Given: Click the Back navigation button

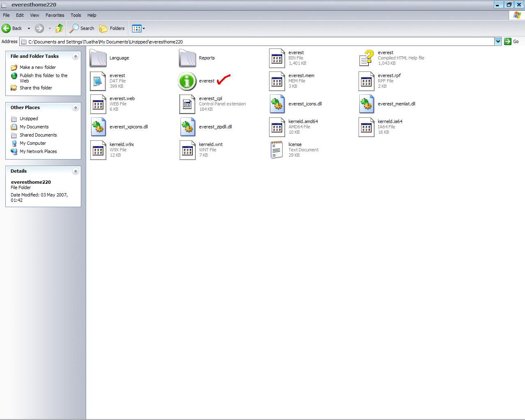Looking at the screenshot, I should (x=12, y=28).
